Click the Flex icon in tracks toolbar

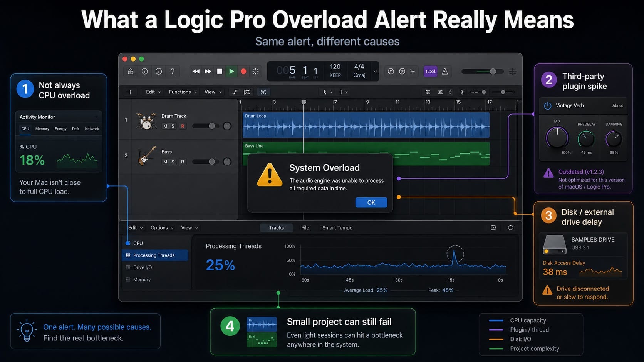pyautogui.click(x=247, y=92)
